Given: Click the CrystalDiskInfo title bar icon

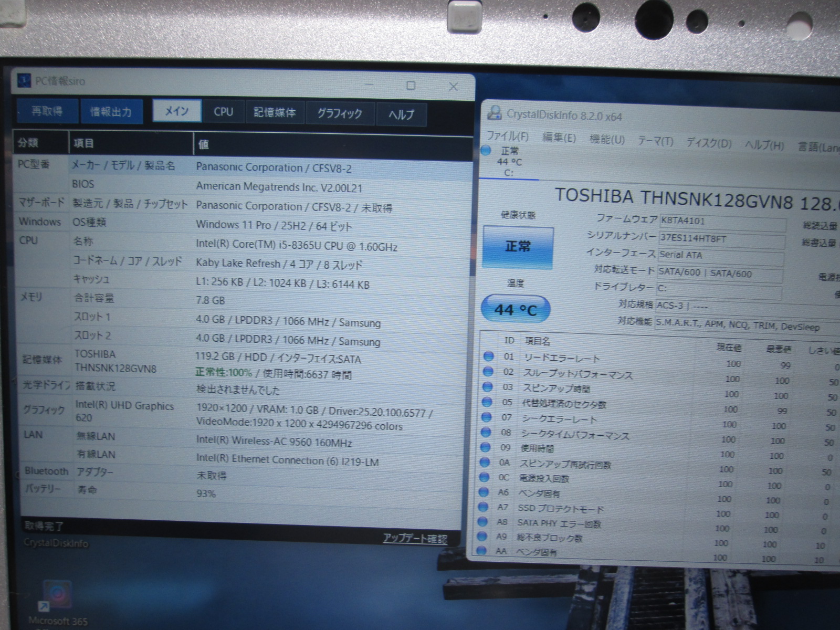Looking at the screenshot, I should [494, 112].
